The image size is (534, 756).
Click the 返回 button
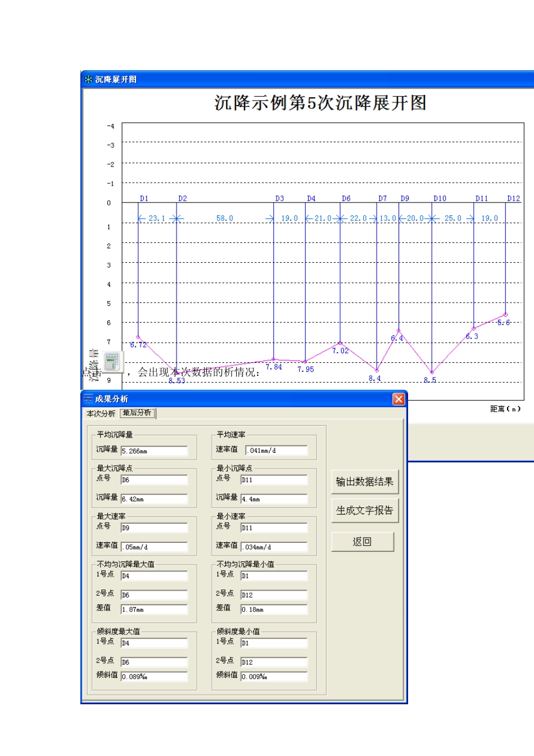(x=362, y=541)
